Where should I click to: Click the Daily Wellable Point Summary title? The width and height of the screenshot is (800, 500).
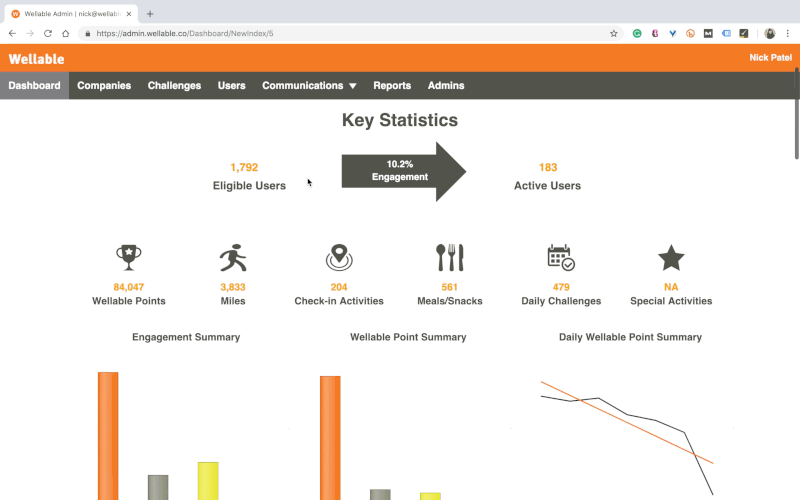coord(631,337)
